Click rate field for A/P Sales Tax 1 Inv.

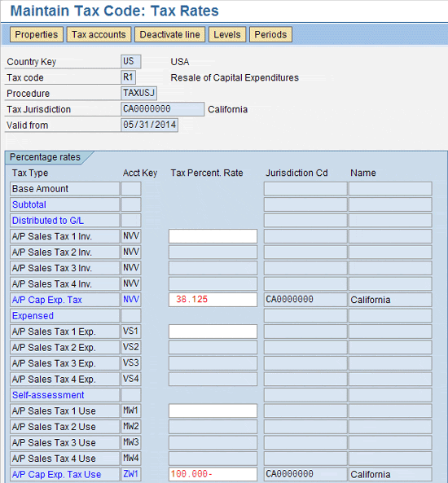(213, 236)
